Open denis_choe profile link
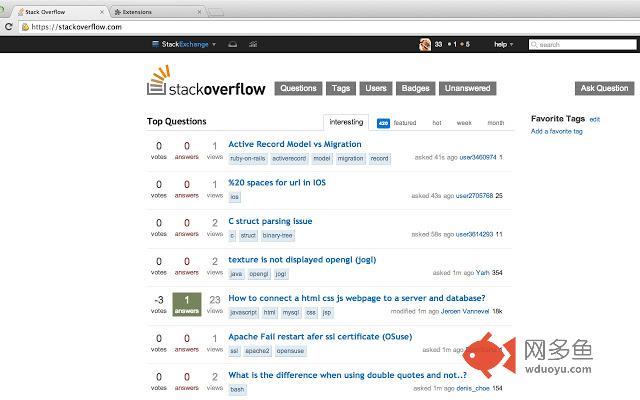The image size is (640, 400). tap(473, 388)
